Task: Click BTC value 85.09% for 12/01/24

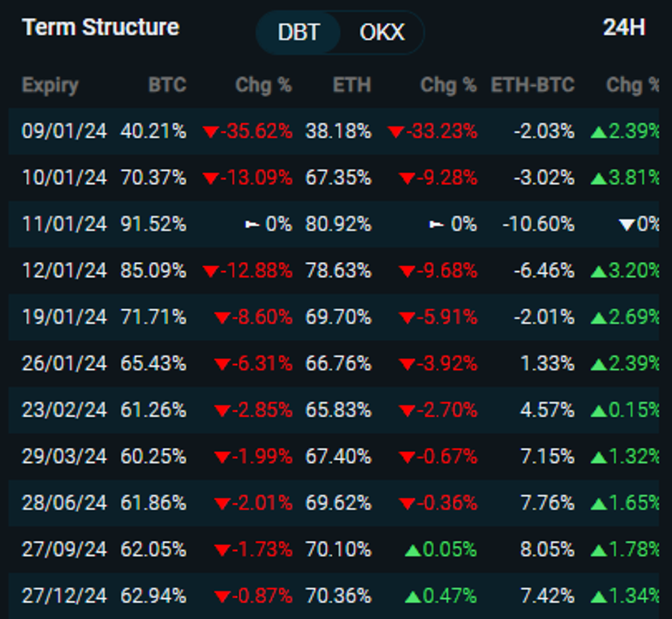Action: 153,270
